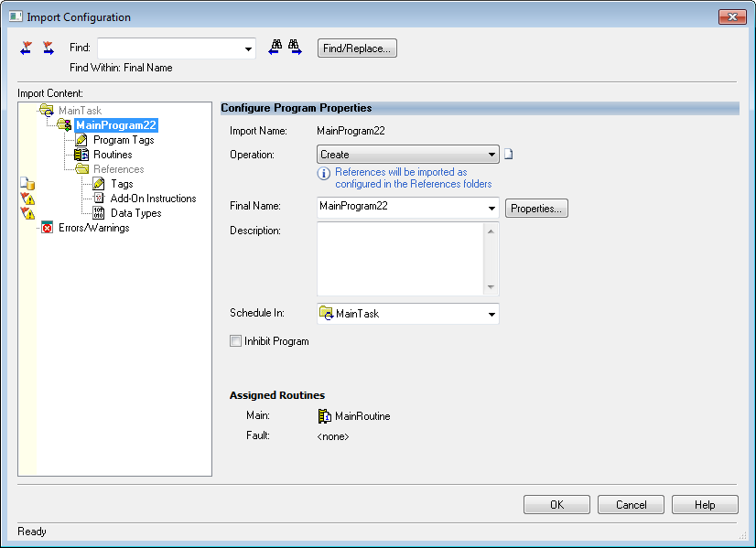Click the MainRoutine assigned routine name
The height and width of the screenshot is (548, 756).
click(362, 416)
